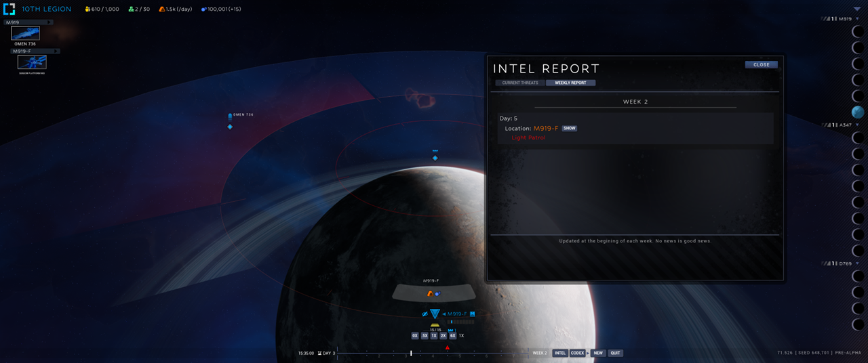Click SHOW next to M919-F location
This screenshot has width=868, height=363.
570,128
